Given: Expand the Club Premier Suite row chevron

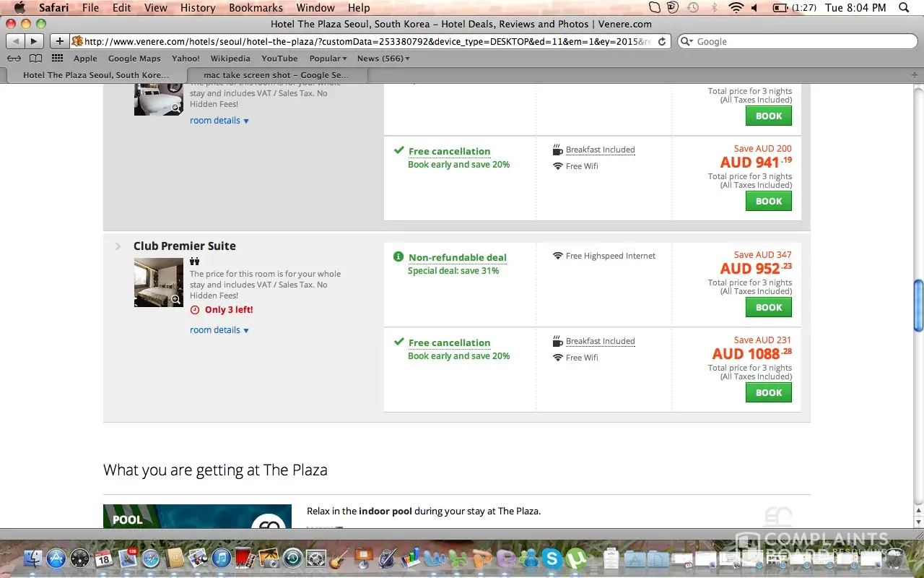Looking at the screenshot, I should coord(118,246).
